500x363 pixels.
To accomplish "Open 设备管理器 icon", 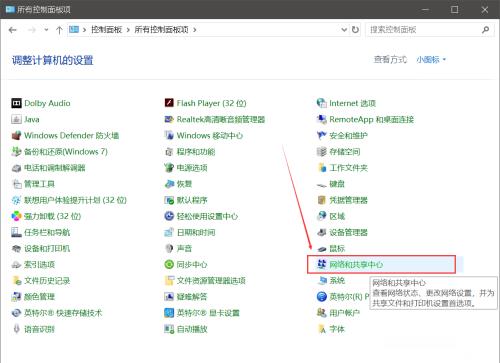I will click(x=322, y=232).
